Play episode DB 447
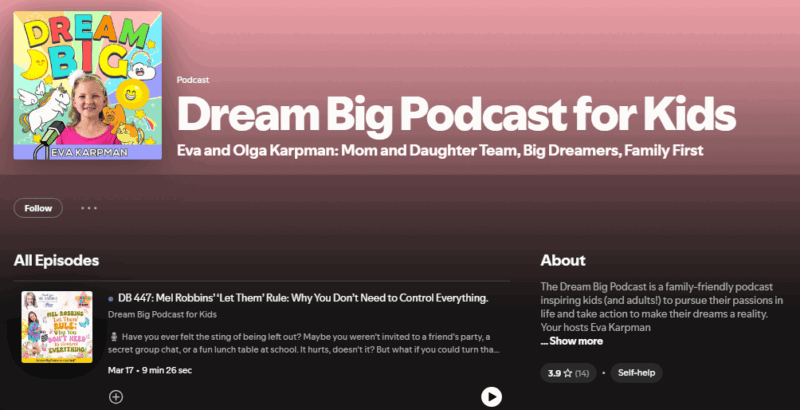This screenshot has height=410, width=800. click(x=491, y=397)
